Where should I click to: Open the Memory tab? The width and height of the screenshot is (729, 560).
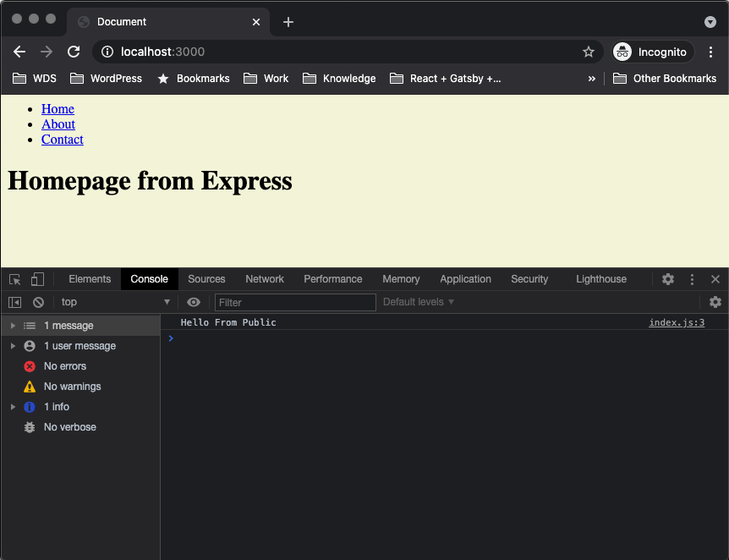point(401,279)
